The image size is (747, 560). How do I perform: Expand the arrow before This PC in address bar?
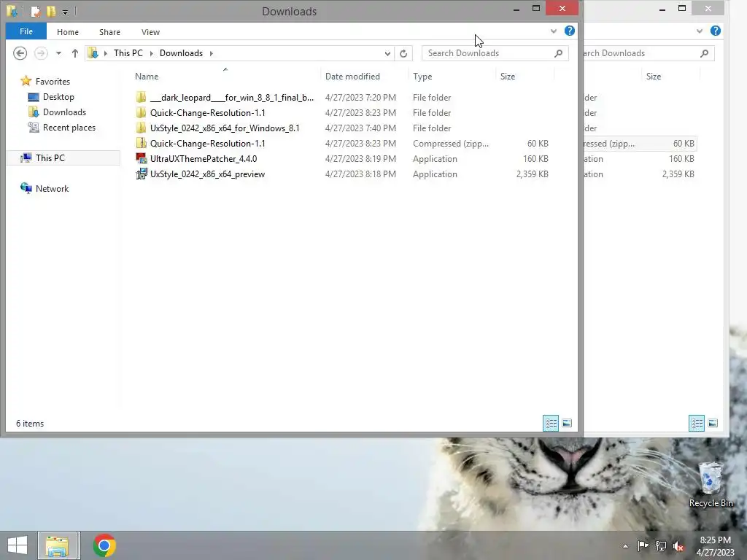point(106,53)
